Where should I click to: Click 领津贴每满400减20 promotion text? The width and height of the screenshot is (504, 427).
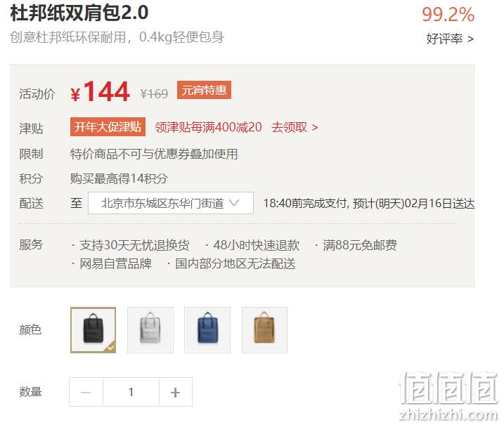point(208,127)
